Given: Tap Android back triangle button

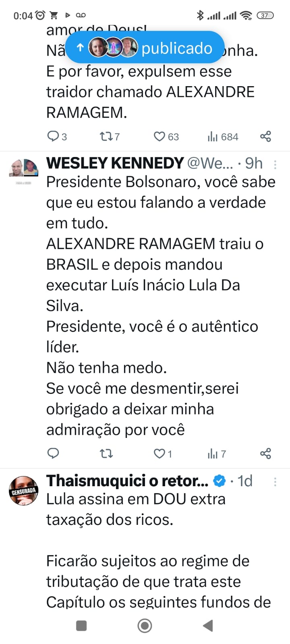Looking at the screenshot, I should click(x=208, y=625).
